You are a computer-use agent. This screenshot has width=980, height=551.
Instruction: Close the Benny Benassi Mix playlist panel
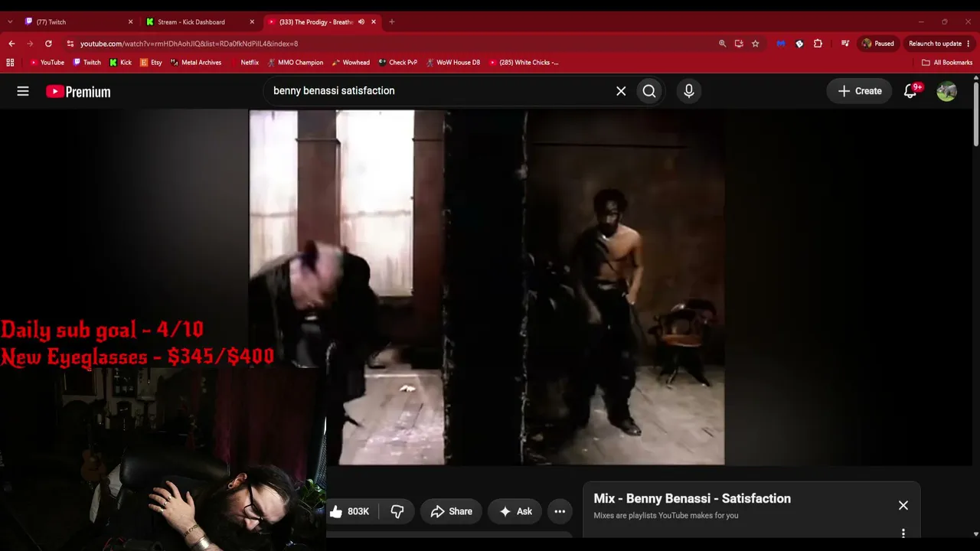pos(903,505)
